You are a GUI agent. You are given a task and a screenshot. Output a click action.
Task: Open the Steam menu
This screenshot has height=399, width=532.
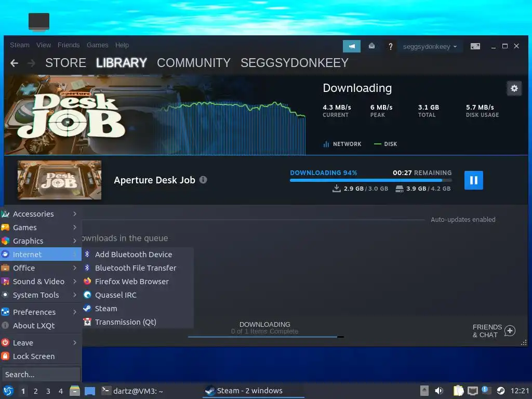point(20,45)
